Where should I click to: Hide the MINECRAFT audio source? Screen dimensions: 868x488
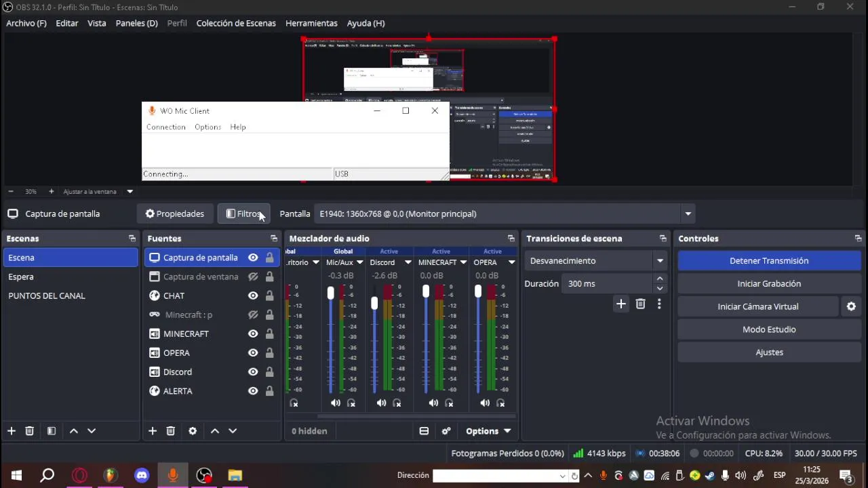[x=253, y=333]
